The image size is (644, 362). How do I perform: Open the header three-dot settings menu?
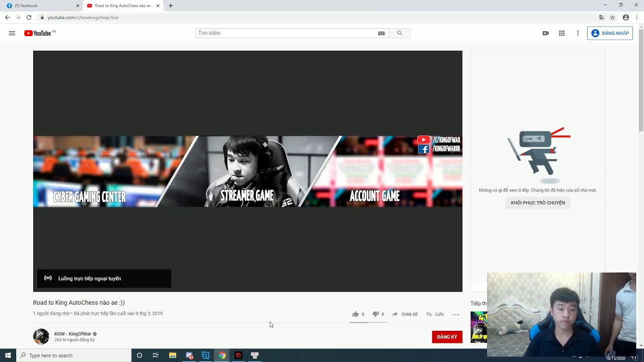tap(578, 33)
